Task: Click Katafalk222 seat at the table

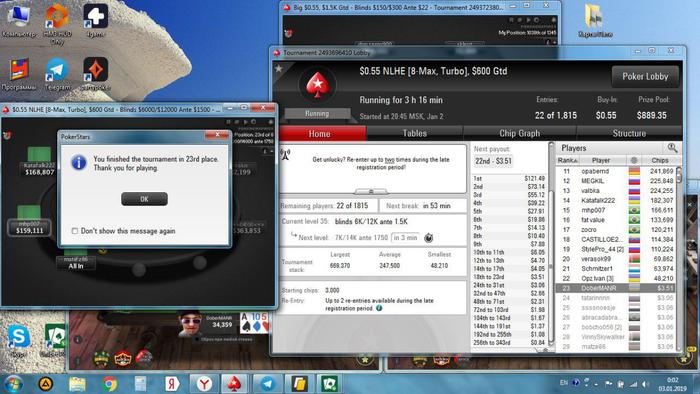Action: [39, 168]
